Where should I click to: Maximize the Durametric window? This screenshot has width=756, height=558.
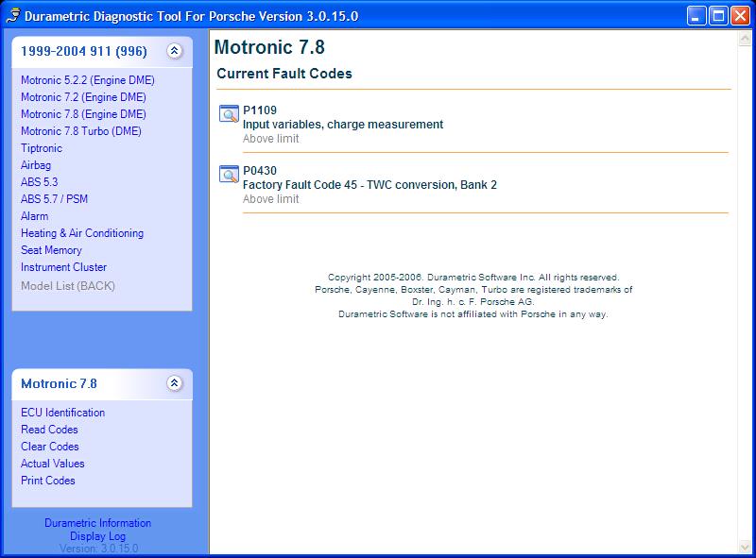(718, 16)
